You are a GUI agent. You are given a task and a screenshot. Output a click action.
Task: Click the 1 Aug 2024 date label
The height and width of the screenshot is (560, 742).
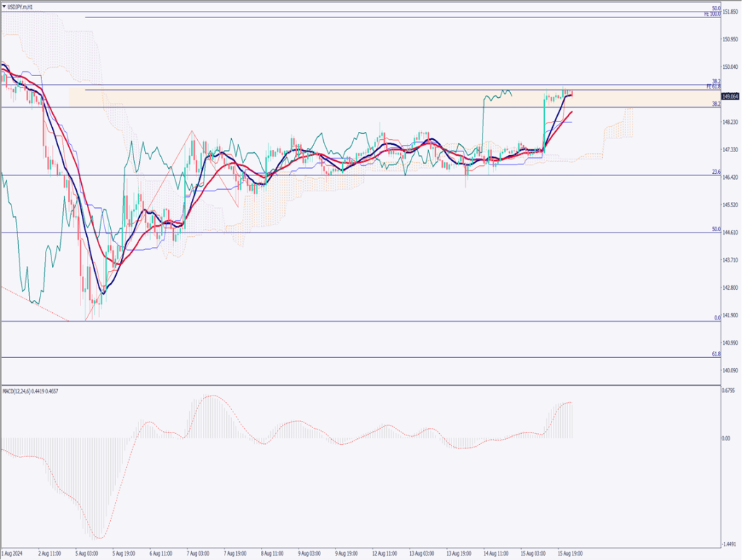14,553
